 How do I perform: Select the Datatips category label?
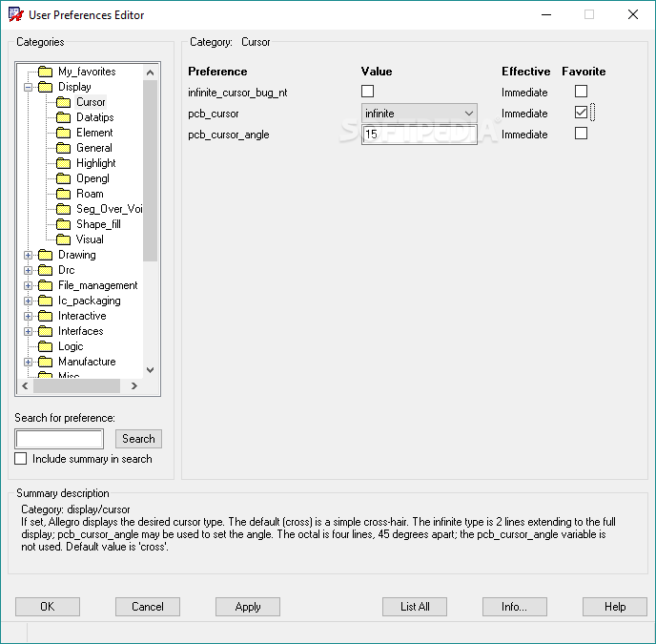95,117
